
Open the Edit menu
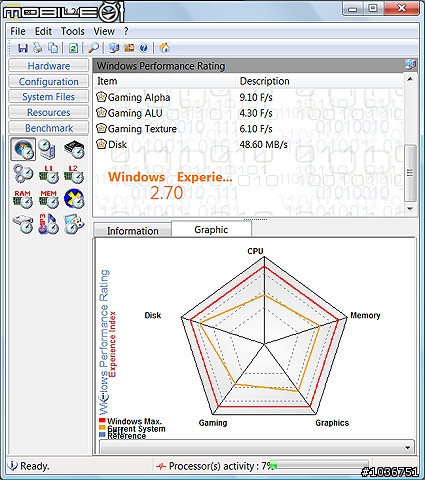(43, 31)
